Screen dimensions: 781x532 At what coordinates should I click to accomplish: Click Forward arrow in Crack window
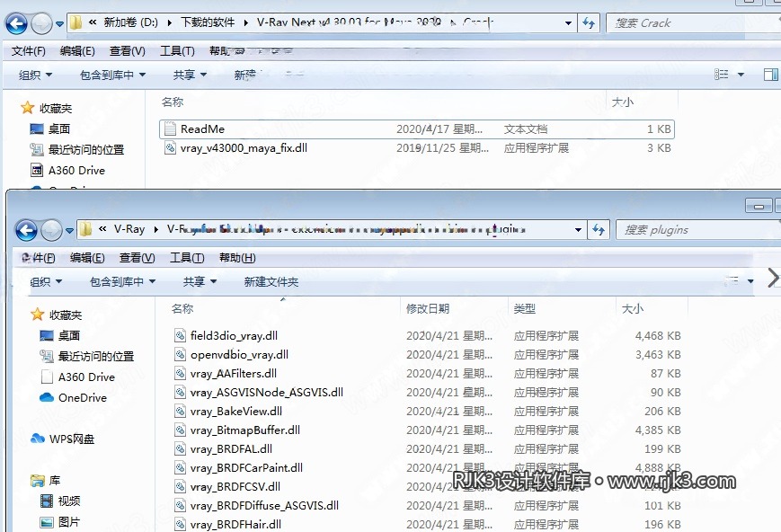pyautogui.click(x=42, y=23)
